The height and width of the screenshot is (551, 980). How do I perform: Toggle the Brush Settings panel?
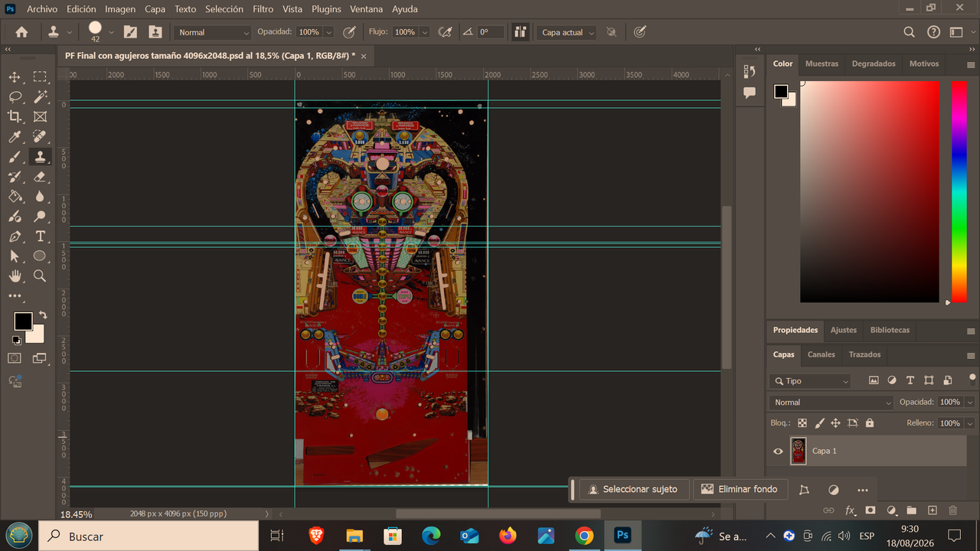131,32
